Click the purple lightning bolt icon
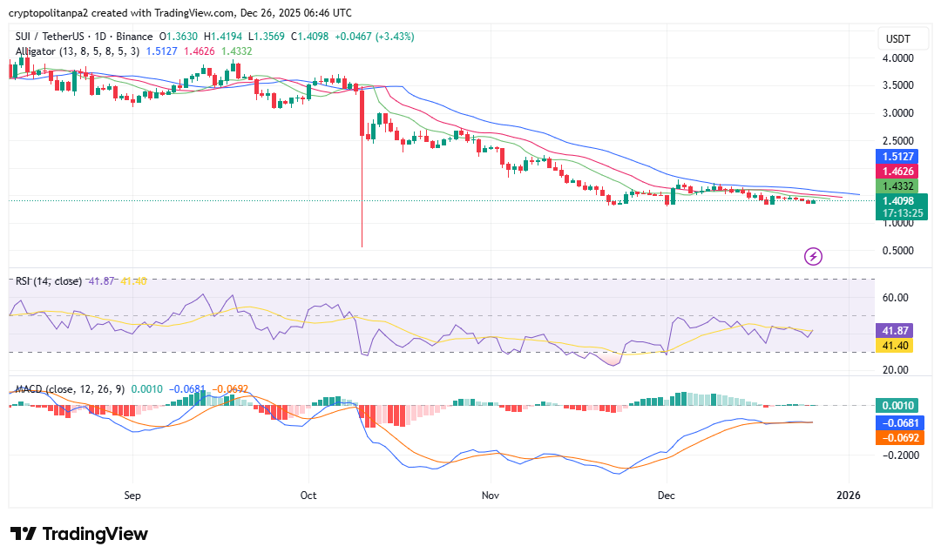This screenshot has width=941, height=560. [813, 256]
